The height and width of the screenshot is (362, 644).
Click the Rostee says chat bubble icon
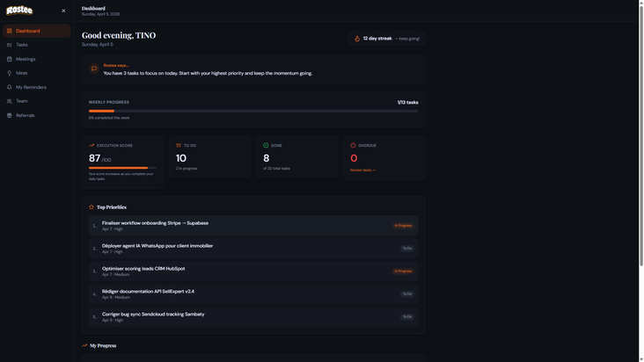94,69
